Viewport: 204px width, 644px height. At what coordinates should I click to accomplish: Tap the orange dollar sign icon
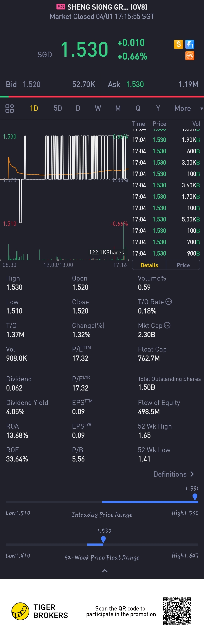point(178,44)
